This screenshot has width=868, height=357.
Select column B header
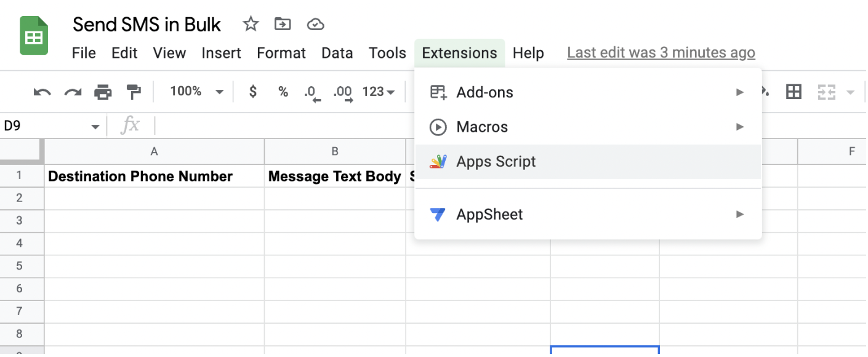pyautogui.click(x=335, y=151)
